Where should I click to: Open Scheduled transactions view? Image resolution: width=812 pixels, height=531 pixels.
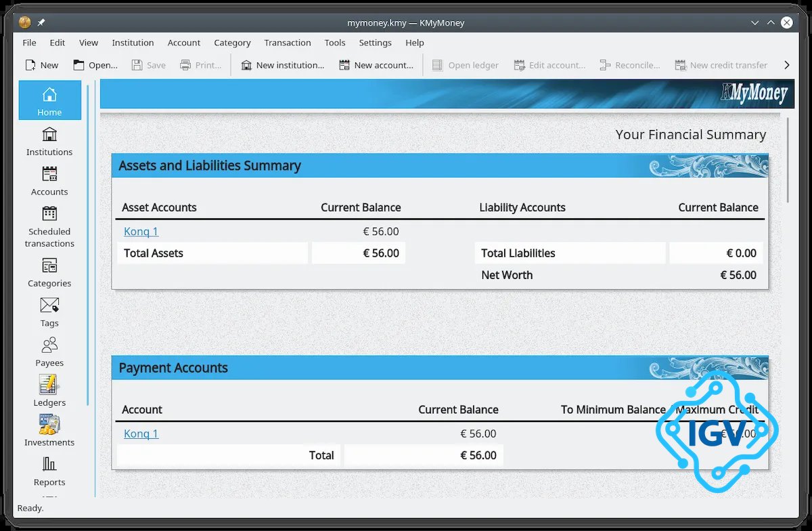click(x=49, y=226)
